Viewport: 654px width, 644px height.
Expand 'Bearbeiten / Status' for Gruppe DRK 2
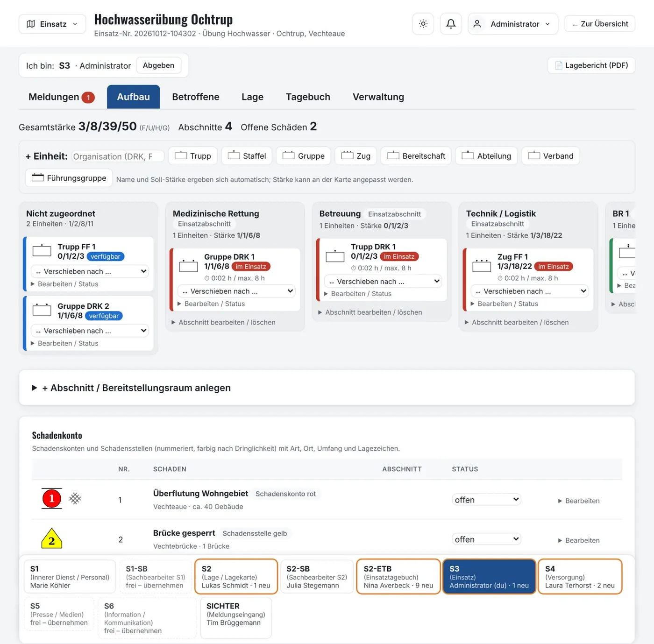(64, 343)
